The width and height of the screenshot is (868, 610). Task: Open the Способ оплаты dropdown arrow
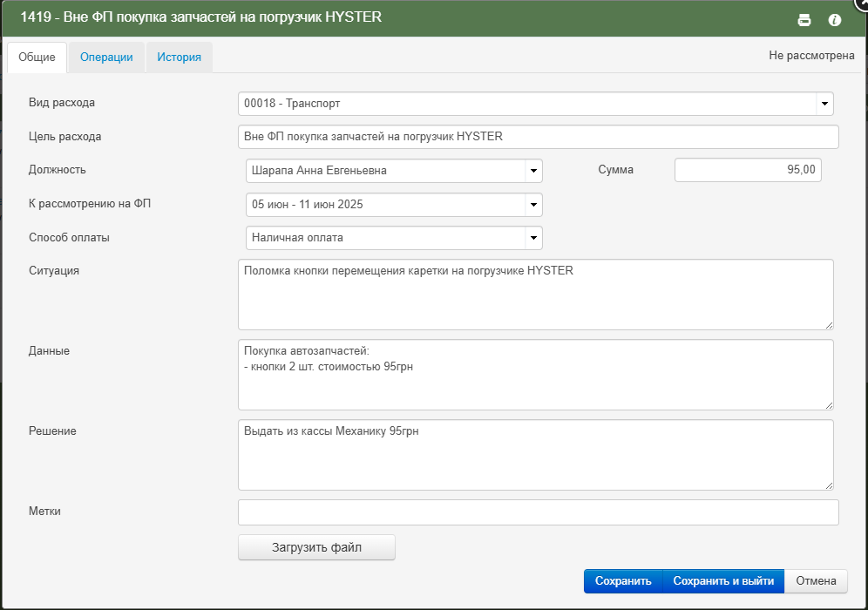coord(533,238)
